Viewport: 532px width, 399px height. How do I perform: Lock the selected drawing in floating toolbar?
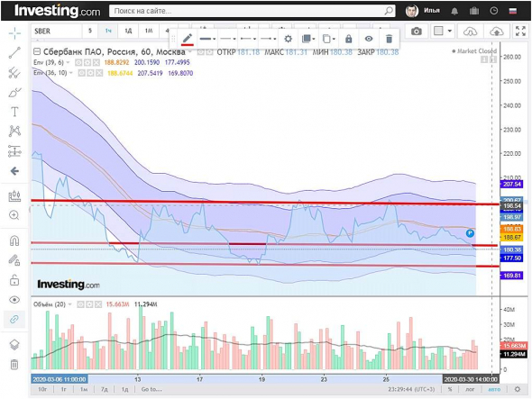[348, 39]
